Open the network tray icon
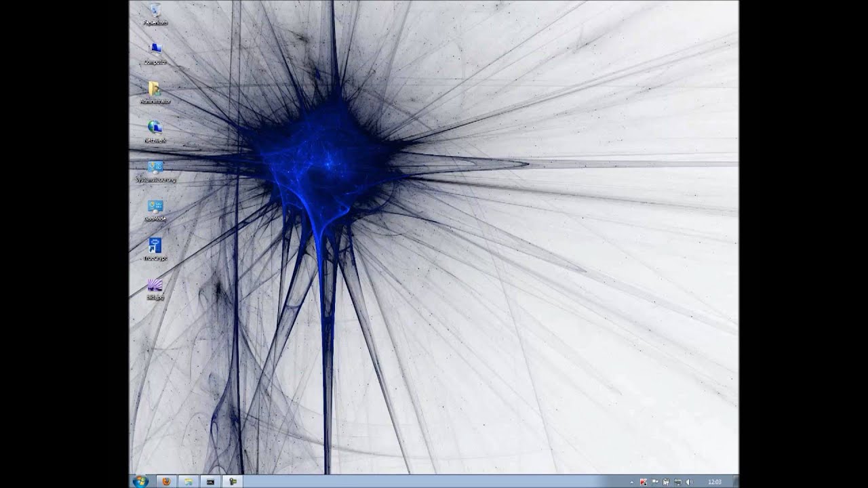This screenshot has height=488, width=868. tap(677, 482)
